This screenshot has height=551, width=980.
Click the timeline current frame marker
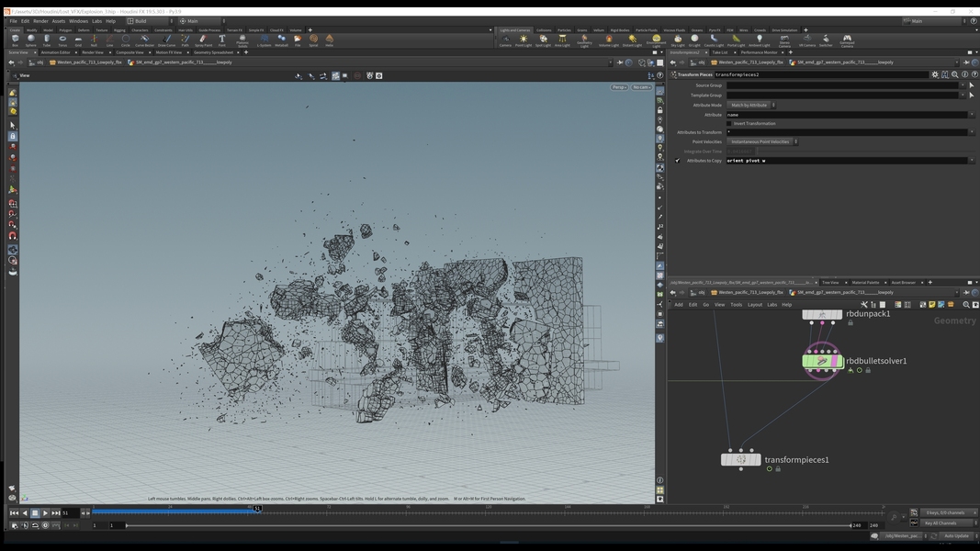click(x=257, y=508)
